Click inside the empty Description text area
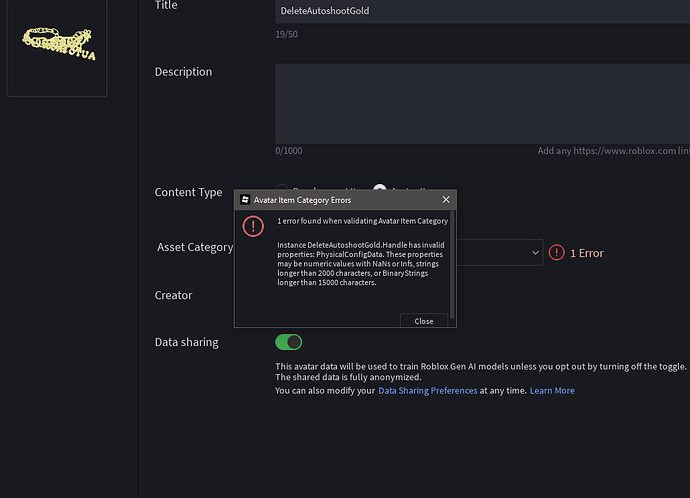 (482, 103)
